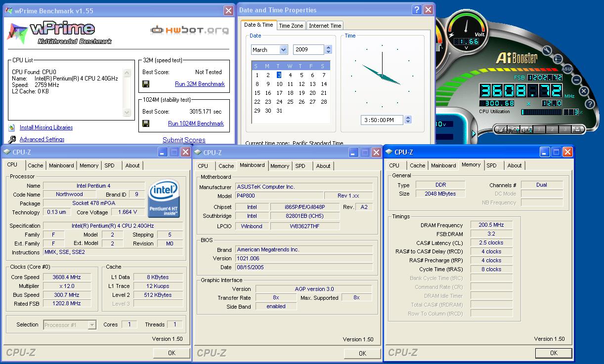Click AiBooster toolbar icon left of profile 1
This screenshot has height=364, width=604.
[x=526, y=129]
